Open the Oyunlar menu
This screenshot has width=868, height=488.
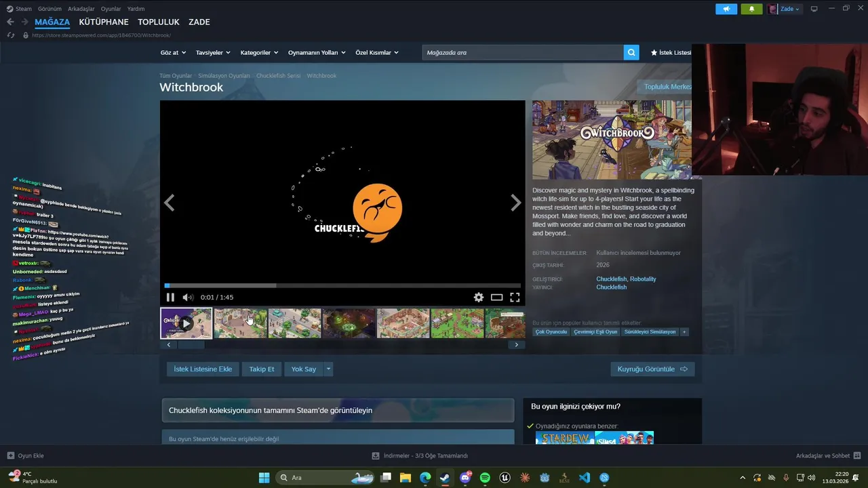(x=111, y=9)
